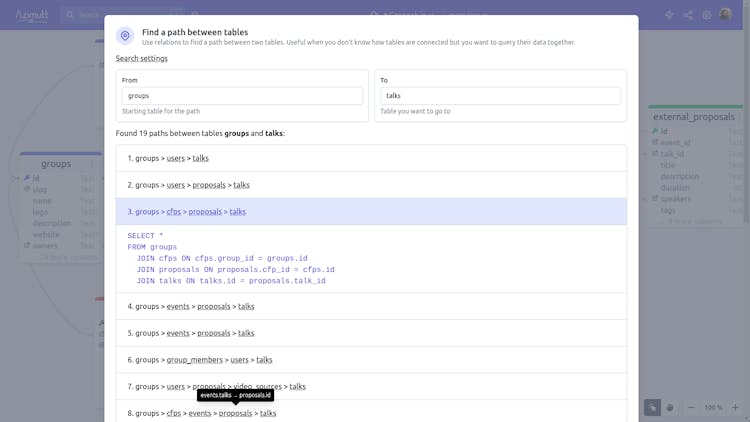Screen dimensions: 750x422
Task: Select the cursor selection tool
Action: tap(652, 408)
